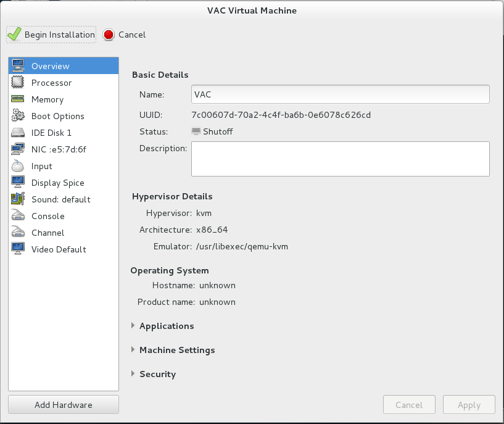504x424 pixels.
Task: Select the Processor chip icon
Action: [18, 82]
